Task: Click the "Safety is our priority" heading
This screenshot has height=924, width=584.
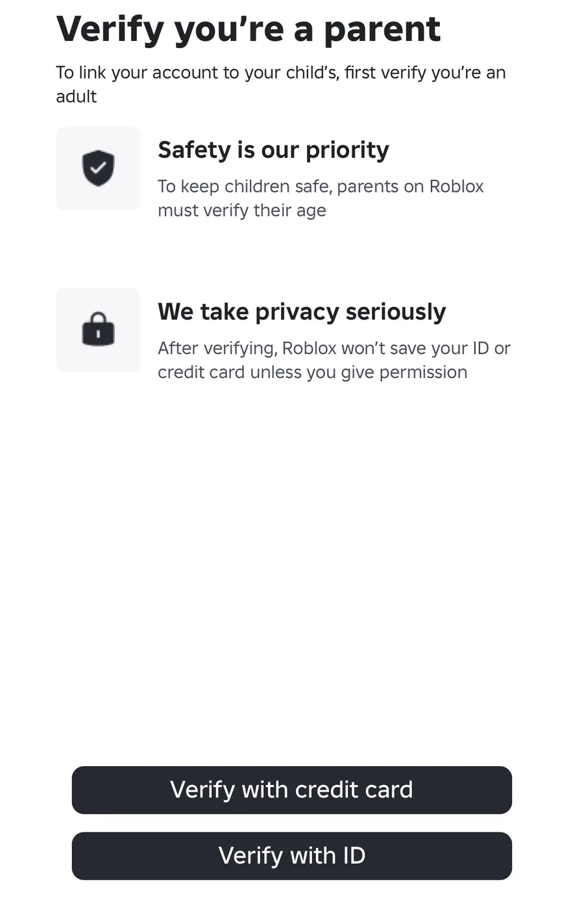Action: click(273, 150)
